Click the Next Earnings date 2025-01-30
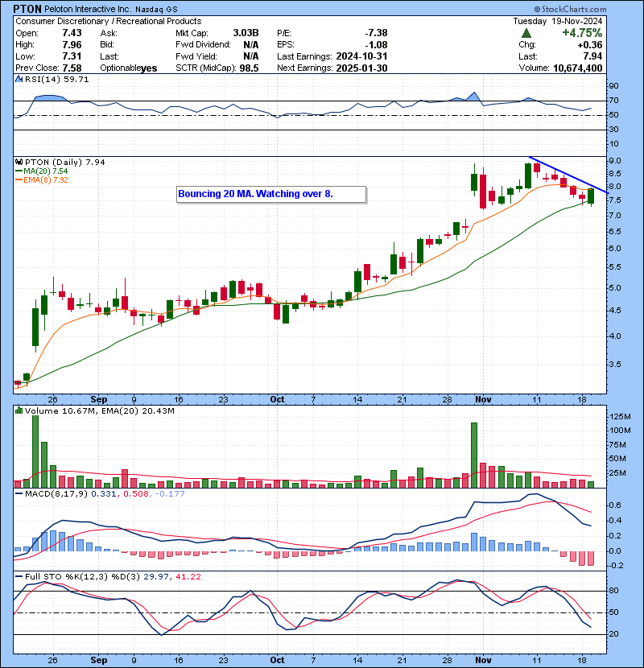 point(361,68)
